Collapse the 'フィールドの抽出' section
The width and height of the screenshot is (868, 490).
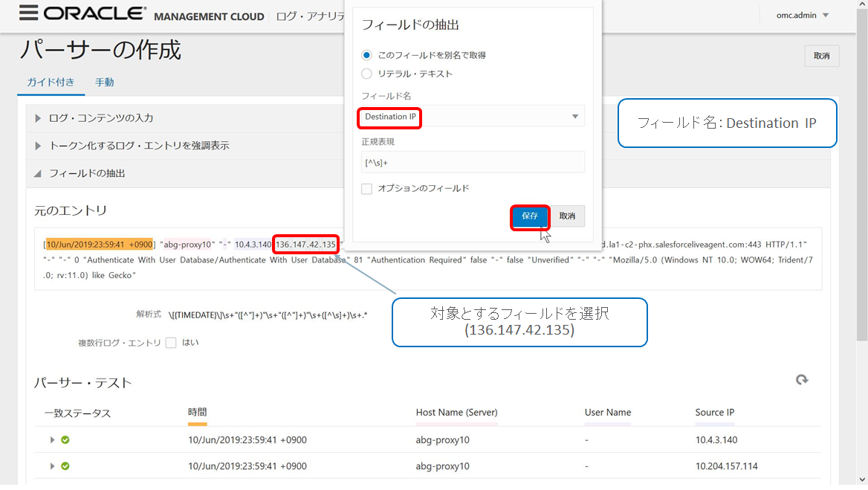click(x=38, y=173)
